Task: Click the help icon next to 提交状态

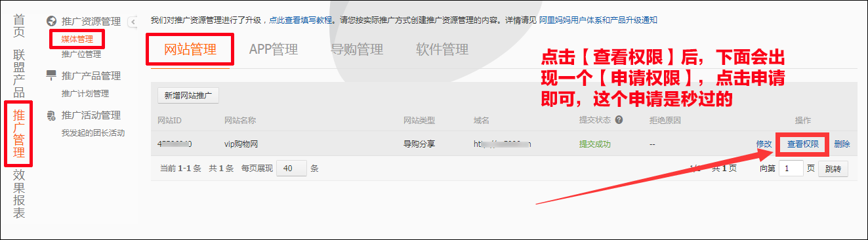Action: pyautogui.click(x=619, y=120)
